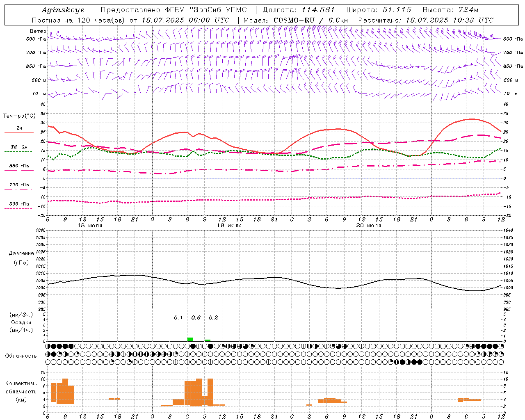
Task: Click "850 гПа" in the temperature legend
Action: click(x=19, y=166)
